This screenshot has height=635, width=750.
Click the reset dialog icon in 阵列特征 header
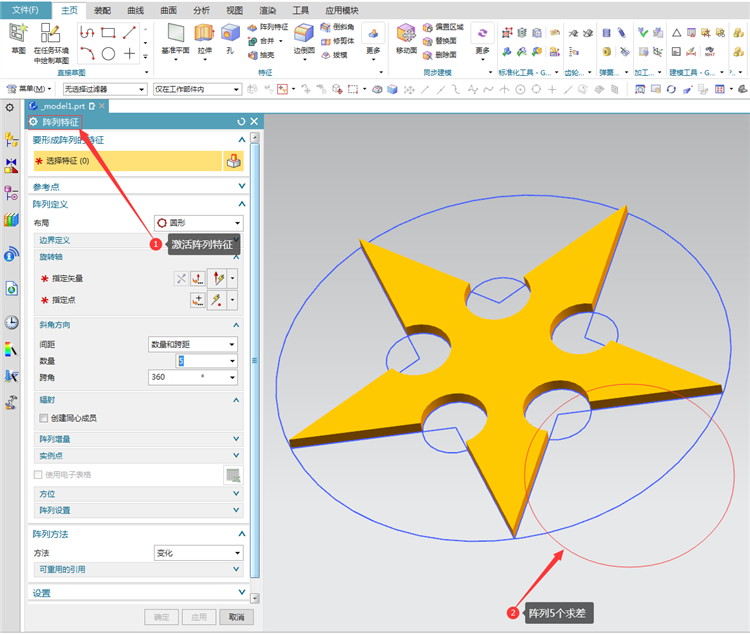point(241,122)
